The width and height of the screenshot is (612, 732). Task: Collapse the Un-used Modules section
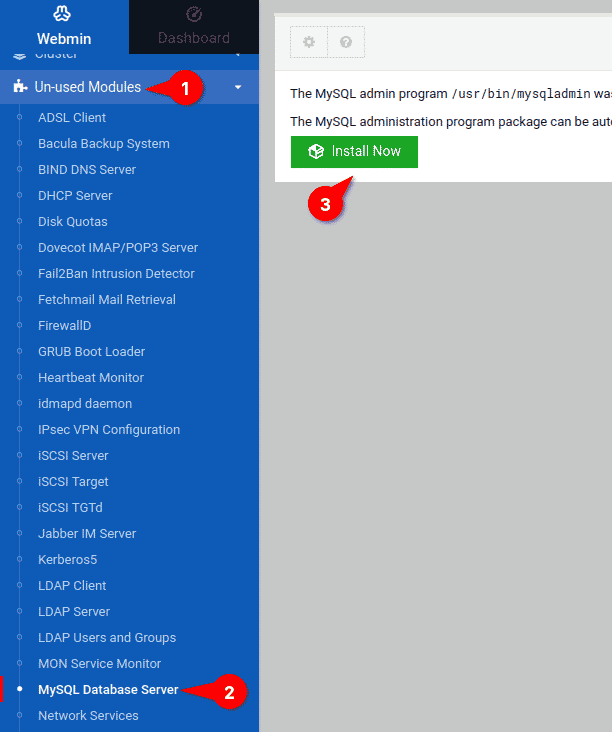(x=129, y=87)
